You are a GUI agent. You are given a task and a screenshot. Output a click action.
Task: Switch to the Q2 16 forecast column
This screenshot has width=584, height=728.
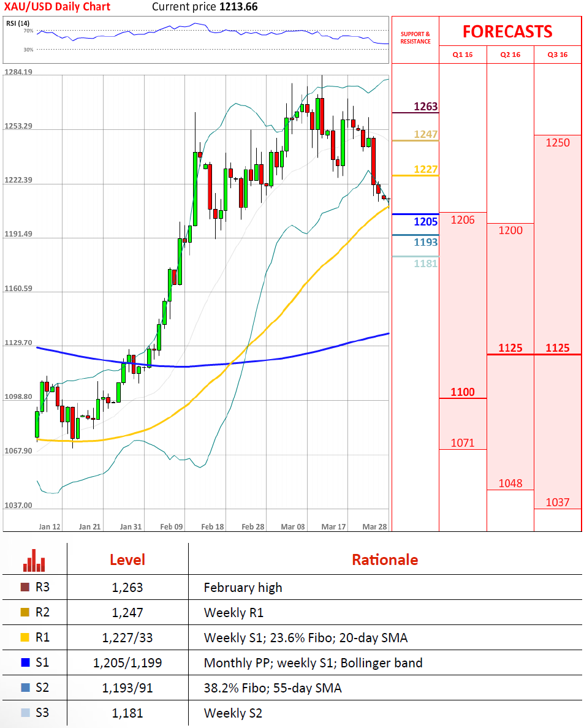[x=510, y=55]
